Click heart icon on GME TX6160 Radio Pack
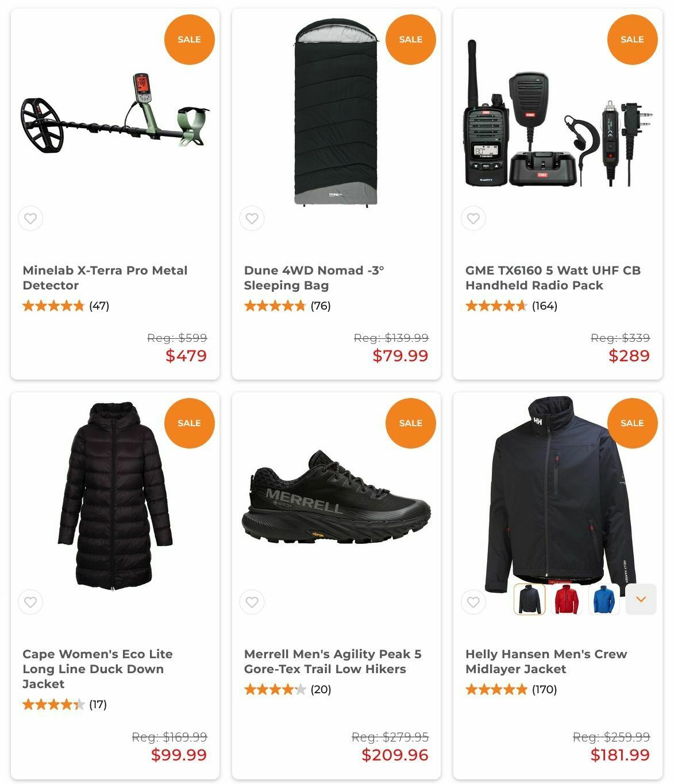The width and height of the screenshot is (674, 784). tap(473, 218)
